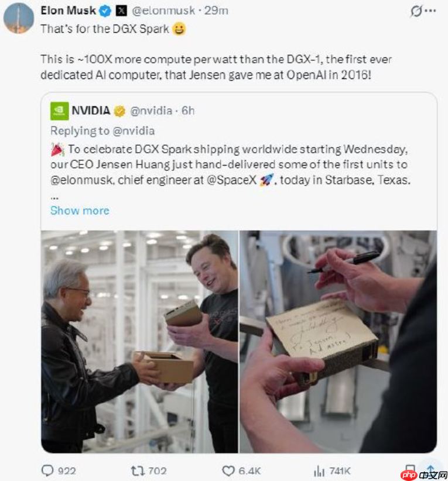The image size is (448, 481).
Task: Open the photo of Jensen handing the box
Action: 138,342
